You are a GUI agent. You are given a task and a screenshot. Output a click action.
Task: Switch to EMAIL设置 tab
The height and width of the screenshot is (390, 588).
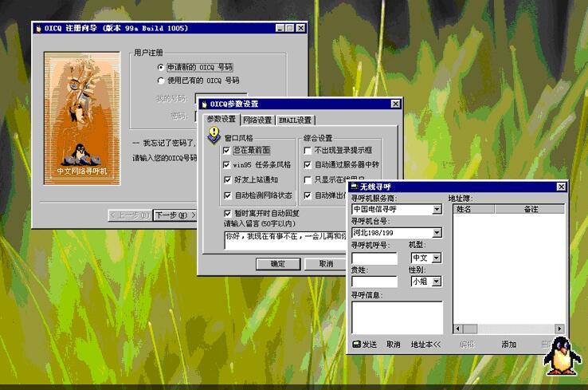(295, 120)
